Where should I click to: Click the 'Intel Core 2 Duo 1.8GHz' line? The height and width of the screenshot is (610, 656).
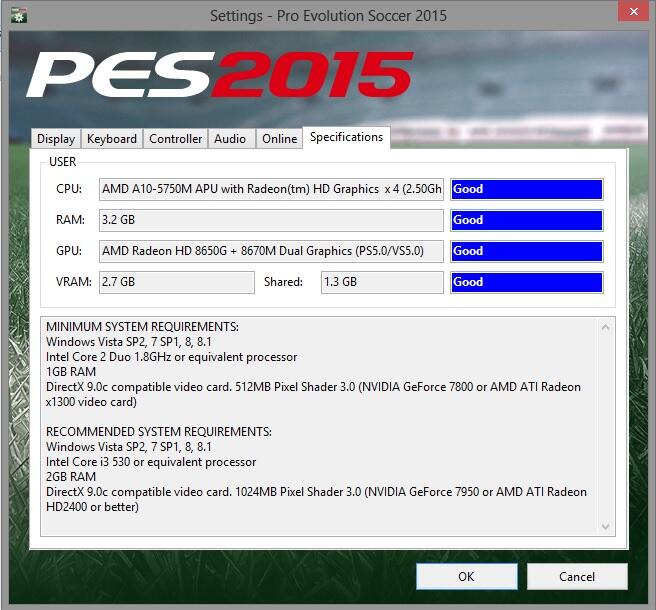tap(172, 357)
